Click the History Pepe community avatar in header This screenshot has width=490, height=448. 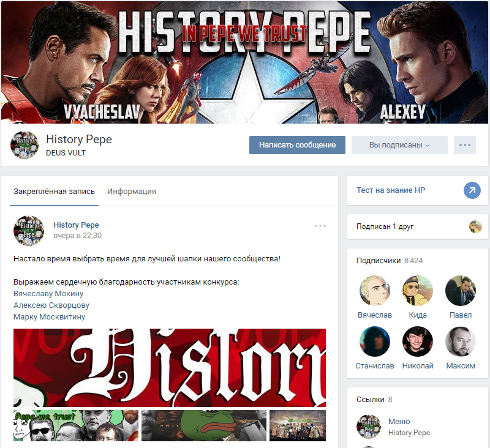click(24, 145)
